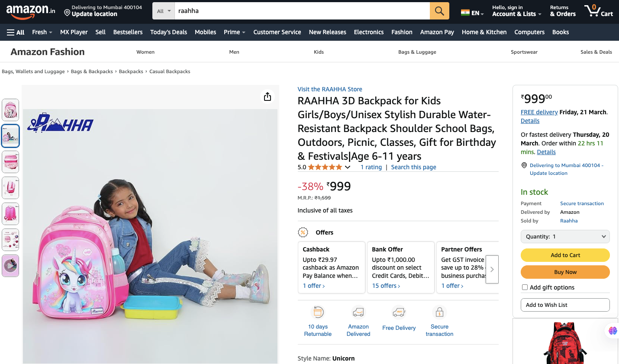Visit the RAAHHA Store link
The image size is (619, 364).
click(x=329, y=89)
